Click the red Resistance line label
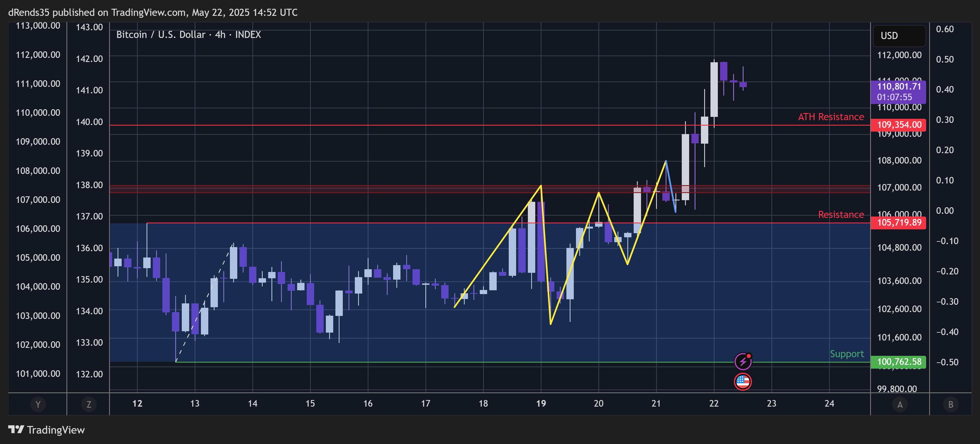 (841, 214)
